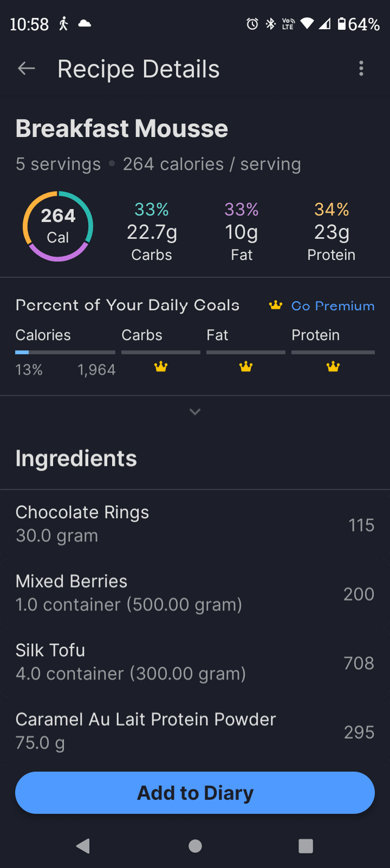Expand daily goals with chevron arrow
The image size is (390, 868).
click(195, 412)
